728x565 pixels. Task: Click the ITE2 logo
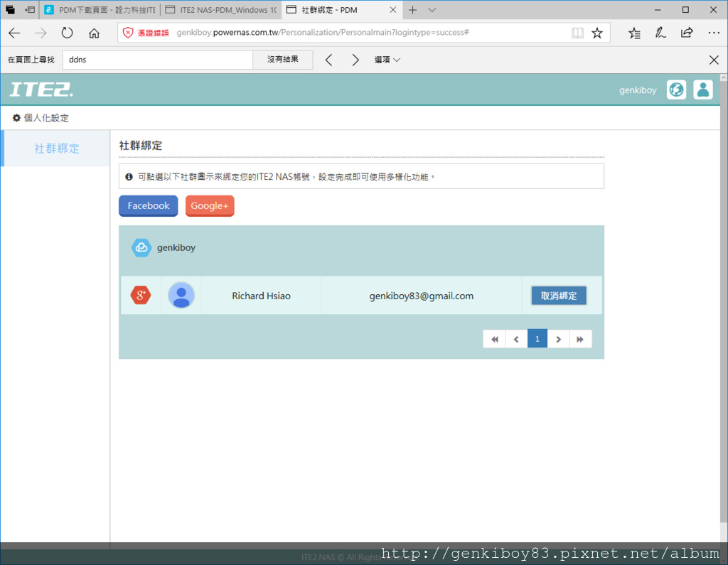pos(41,90)
